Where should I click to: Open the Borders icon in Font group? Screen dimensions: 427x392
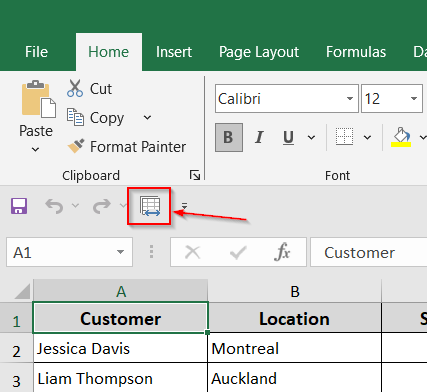point(344,137)
